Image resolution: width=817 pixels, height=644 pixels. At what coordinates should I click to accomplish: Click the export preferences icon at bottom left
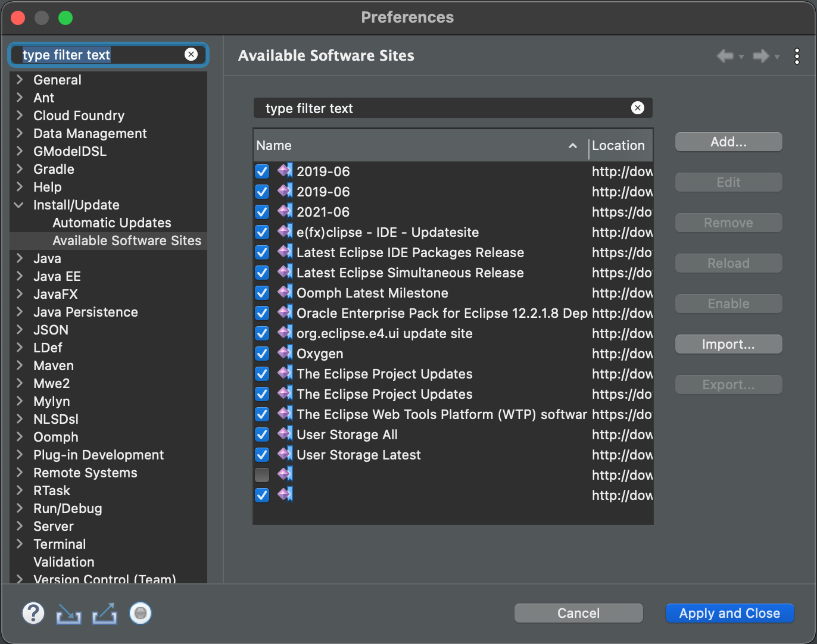point(104,613)
